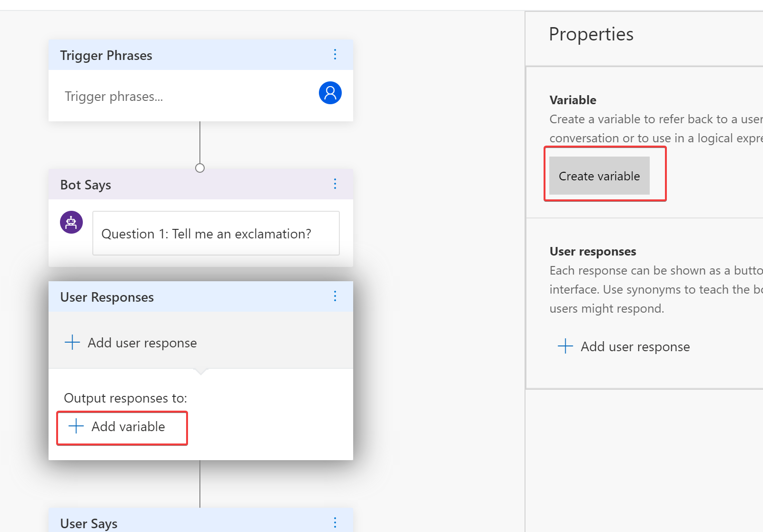Open the User Says options menu
This screenshot has height=532, width=763.
[x=335, y=522]
